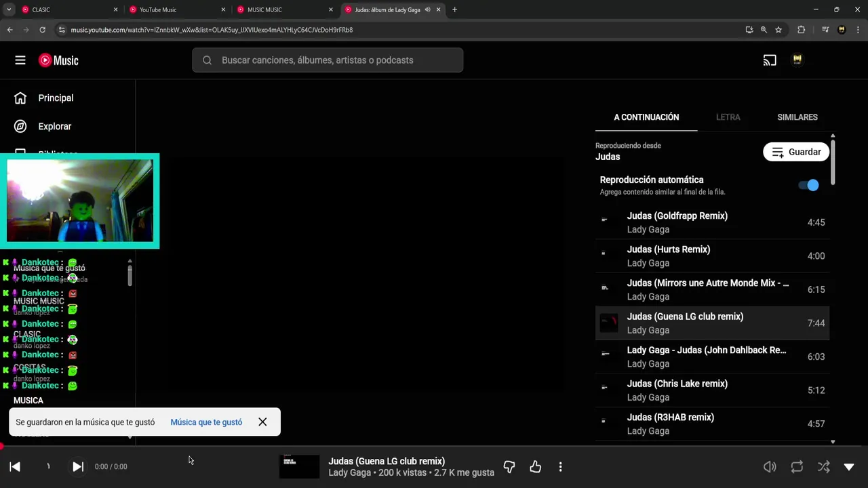Open the Chrome profile avatar
The height and width of the screenshot is (488, 868).
click(842, 30)
